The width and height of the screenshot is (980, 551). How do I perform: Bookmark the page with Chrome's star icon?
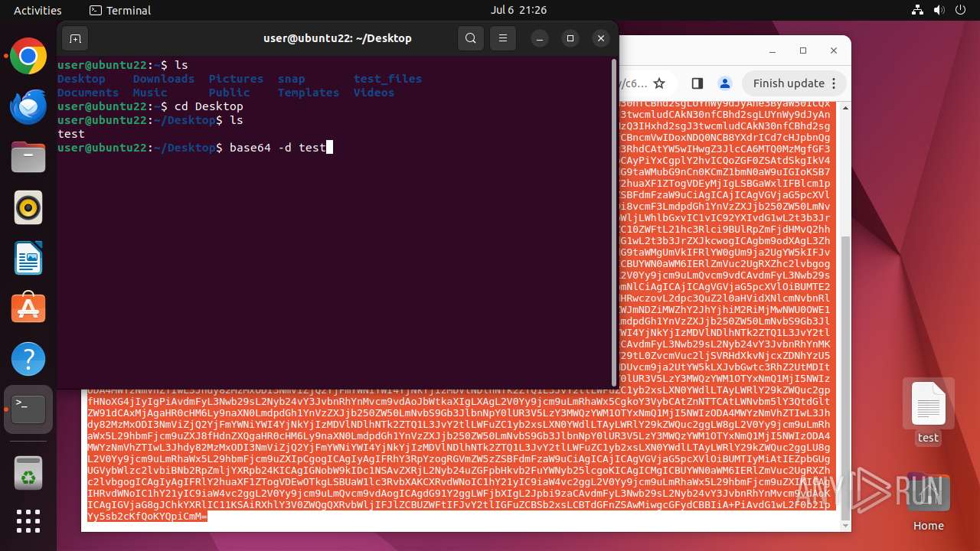(x=659, y=83)
